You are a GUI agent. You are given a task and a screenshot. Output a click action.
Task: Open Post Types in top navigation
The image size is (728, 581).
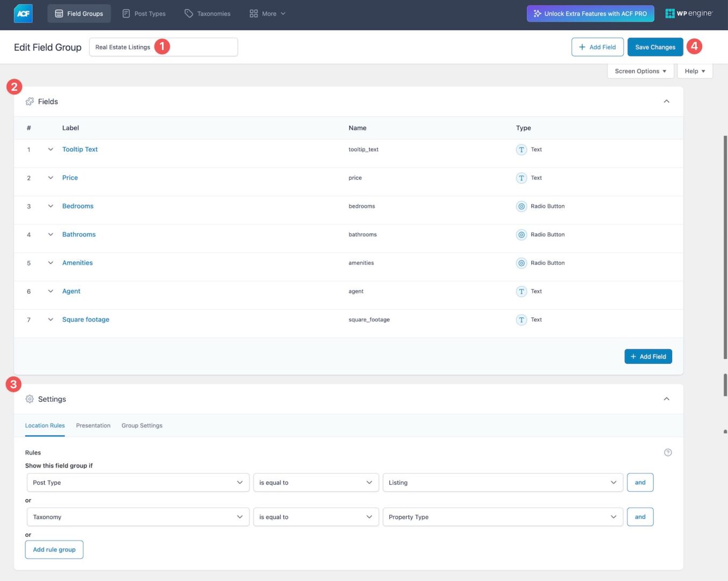(x=144, y=13)
